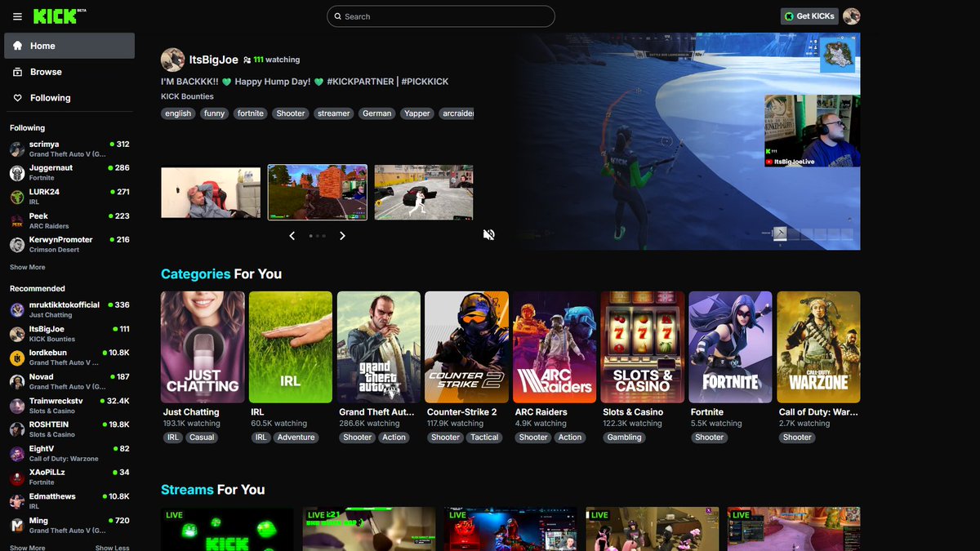Select the english tag
Viewport: 980px width, 551px height.
pos(178,113)
